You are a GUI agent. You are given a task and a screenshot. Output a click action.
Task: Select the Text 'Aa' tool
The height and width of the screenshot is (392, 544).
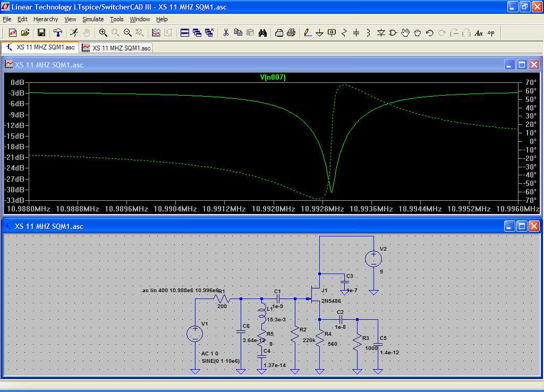click(x=479, y=33)
